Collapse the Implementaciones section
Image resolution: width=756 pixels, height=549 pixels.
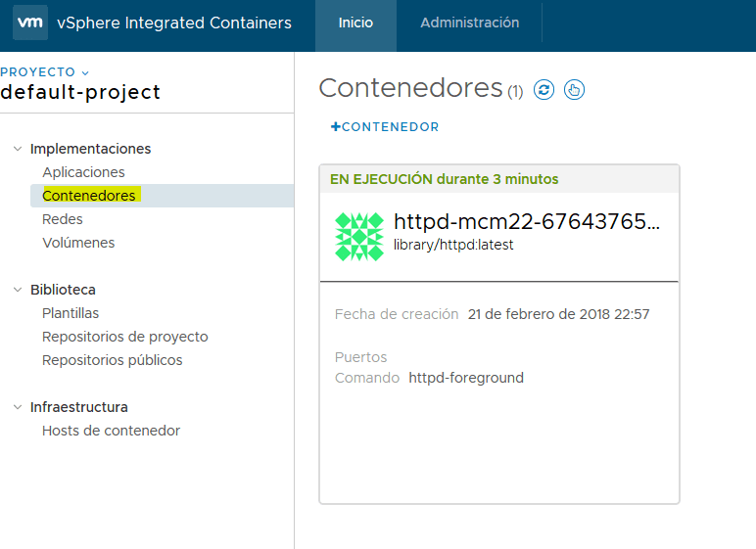(x=17, y=149)
